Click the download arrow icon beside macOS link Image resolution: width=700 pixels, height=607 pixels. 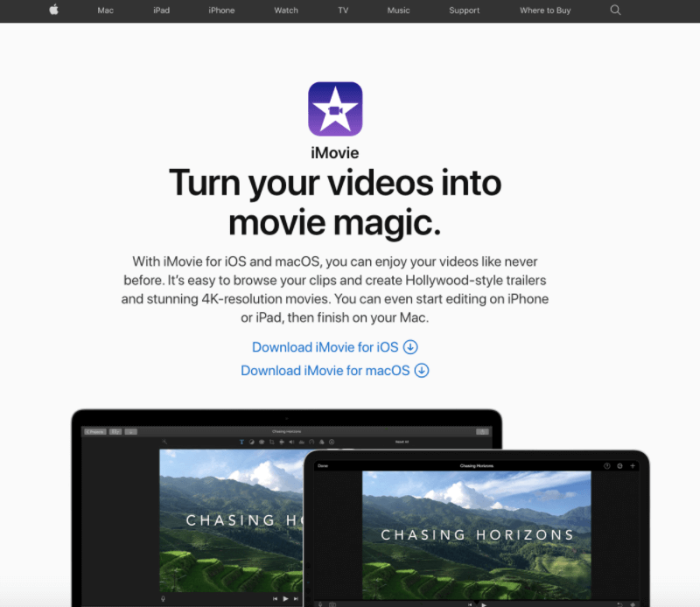(422, 371)
